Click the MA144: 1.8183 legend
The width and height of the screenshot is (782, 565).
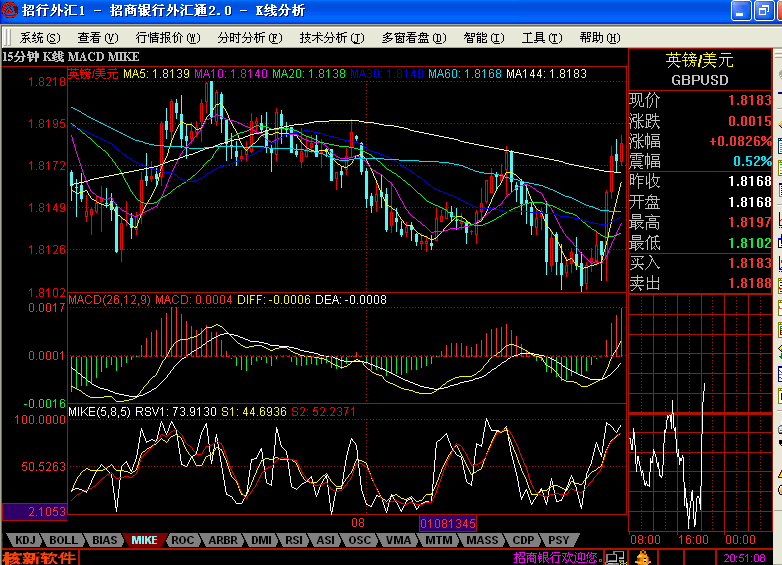click(547, 74)
